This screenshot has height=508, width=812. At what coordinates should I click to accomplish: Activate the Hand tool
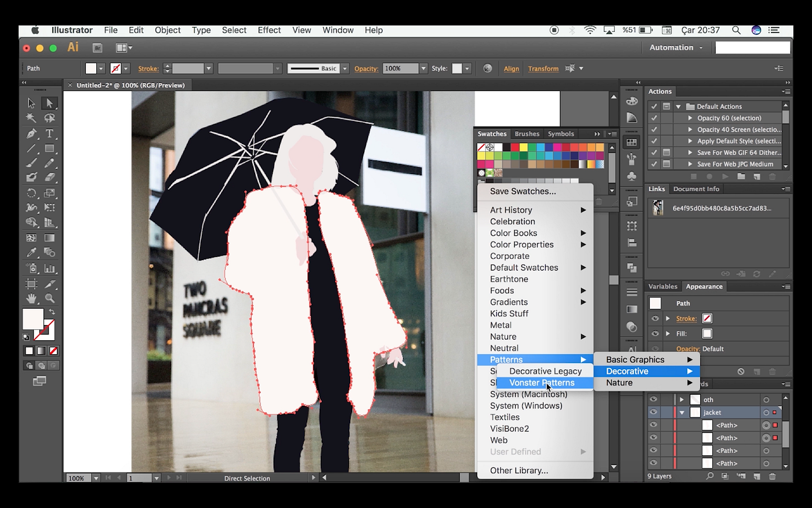31,298
